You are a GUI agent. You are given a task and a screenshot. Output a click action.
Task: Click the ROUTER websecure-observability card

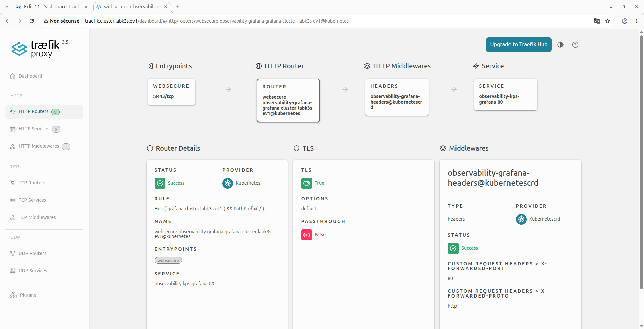288,101
